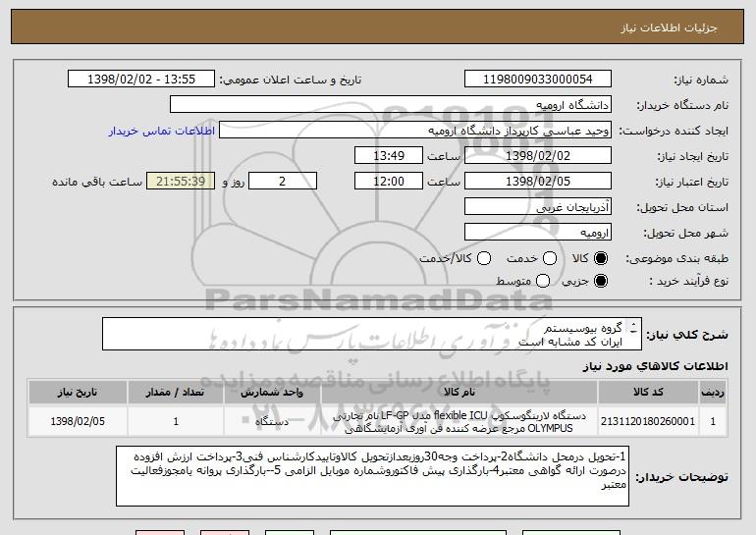Click product code 2131120180260001 cell

pos(648,421)
